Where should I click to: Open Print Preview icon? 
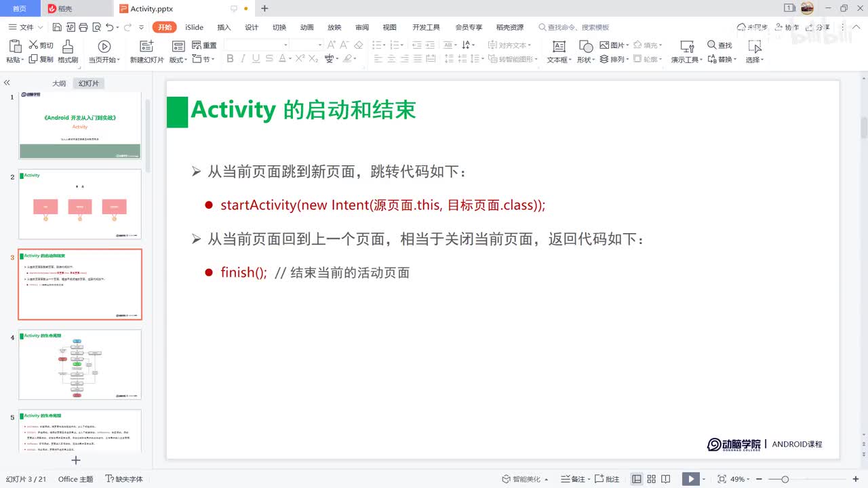coord(96,27)
